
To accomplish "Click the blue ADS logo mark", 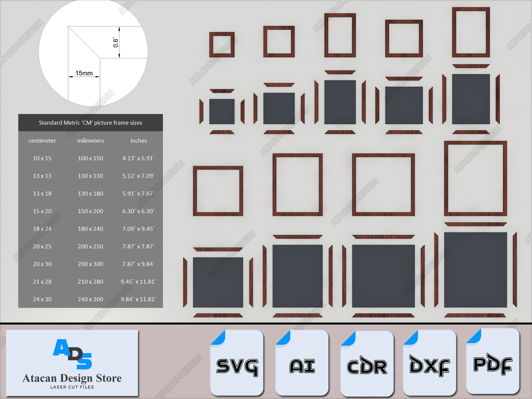I will pos(72,354).
